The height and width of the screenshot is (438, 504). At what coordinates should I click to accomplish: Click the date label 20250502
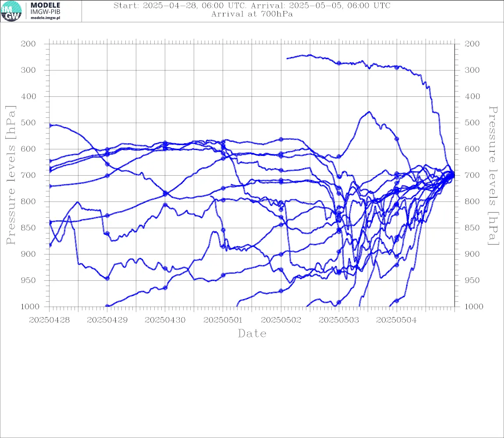281,320
